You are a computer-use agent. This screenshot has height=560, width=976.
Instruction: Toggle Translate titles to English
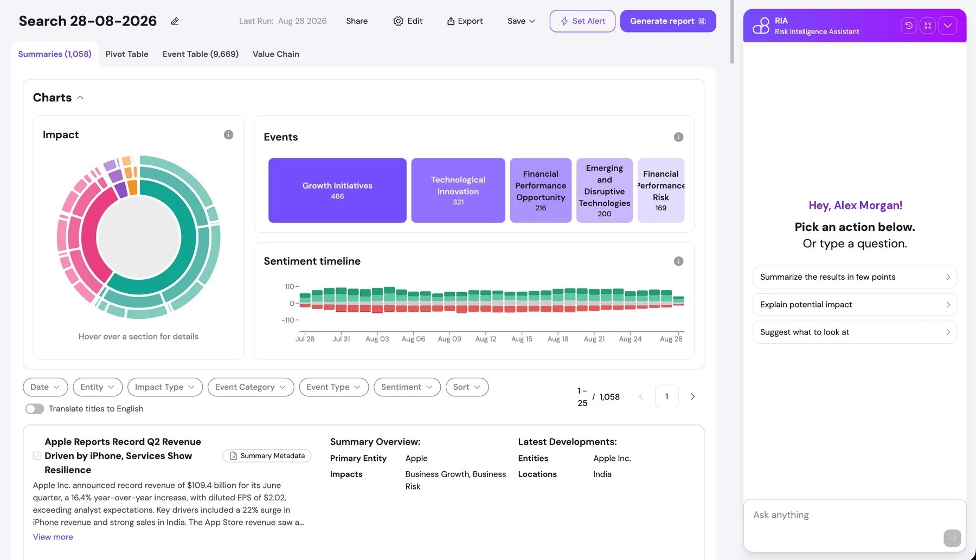(35, 409)
